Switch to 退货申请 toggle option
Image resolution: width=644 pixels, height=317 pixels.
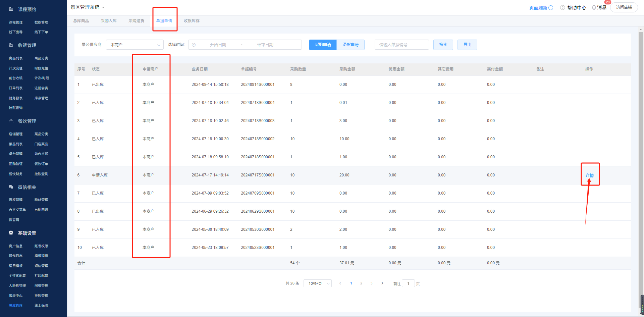pos(351,45)
